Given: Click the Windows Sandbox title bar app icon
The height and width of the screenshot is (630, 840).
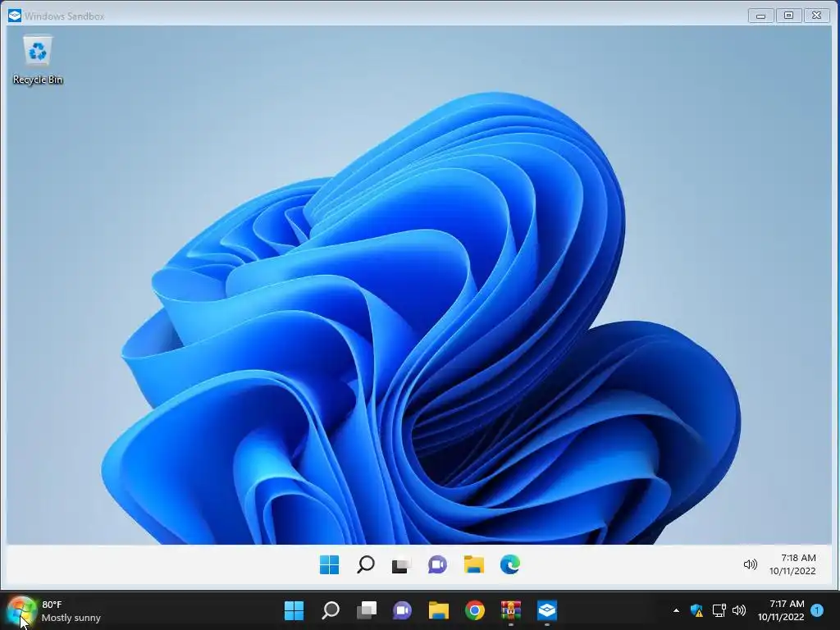Looking at the screenshot, I should (x=15, y=16).
